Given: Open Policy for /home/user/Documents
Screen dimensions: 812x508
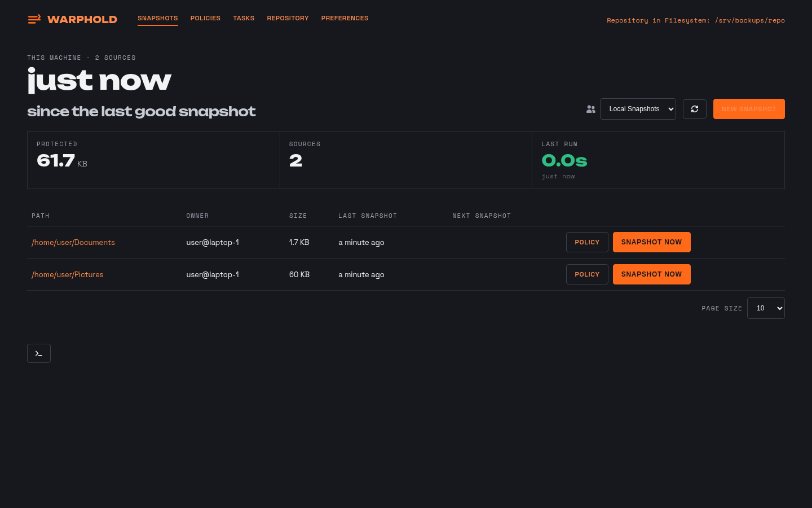Looking at the screenshot, I should (x=587, y=242).
